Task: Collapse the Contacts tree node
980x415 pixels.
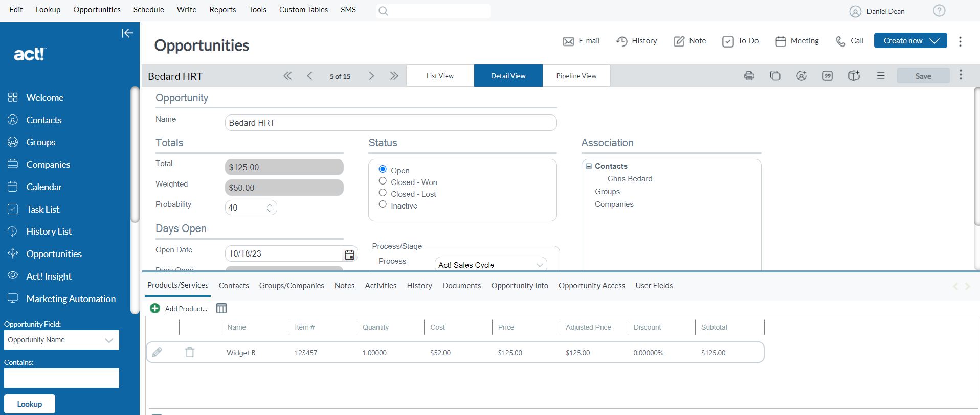Action: [x=589, y=166]
